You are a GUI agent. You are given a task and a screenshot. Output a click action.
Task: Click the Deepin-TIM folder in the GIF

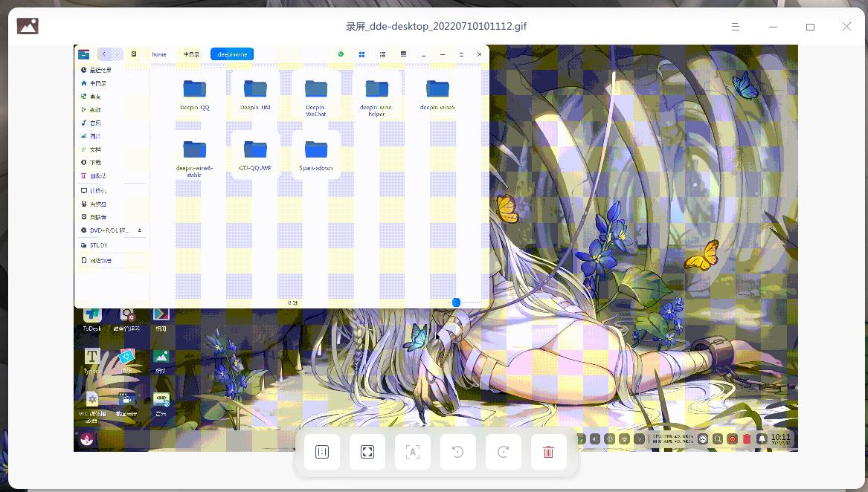tap(255, 94)
